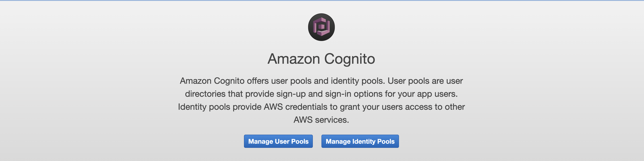This screenshot has height=161, width=644.
Task: Select the "Amazon Cognito" page heading
Action: pos(321,59)
